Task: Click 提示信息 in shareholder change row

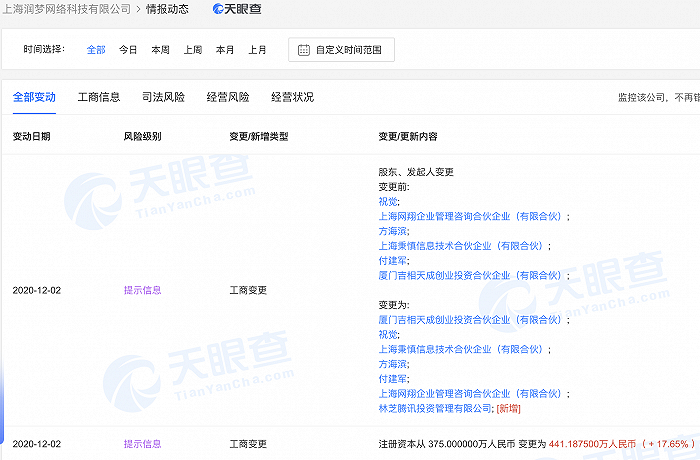Action: coord(142,290)
